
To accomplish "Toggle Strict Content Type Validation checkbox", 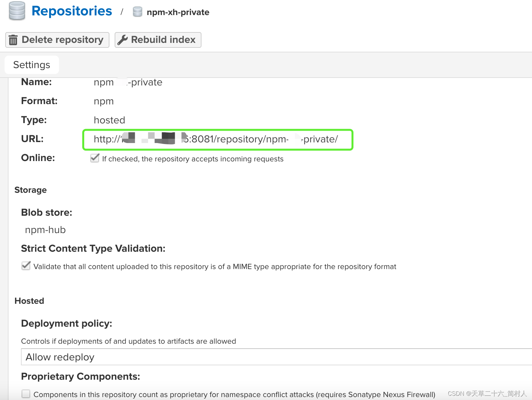I will (x=26, y=266).
